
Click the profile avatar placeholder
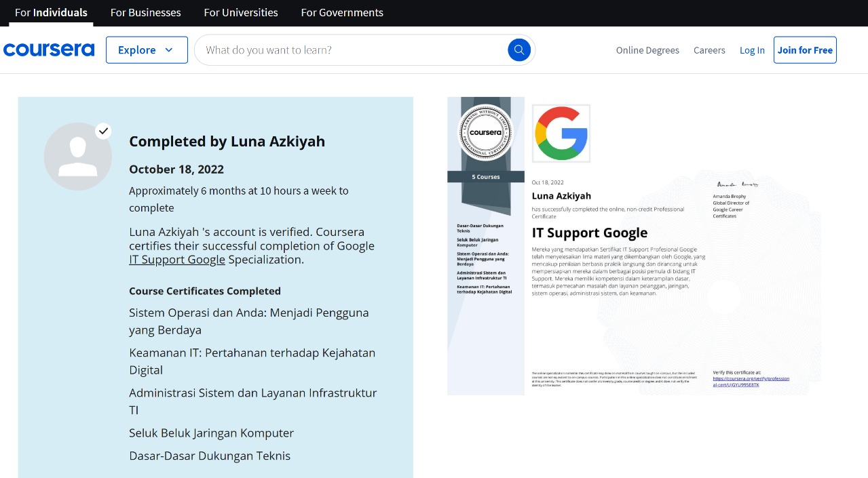pos(78,157)
